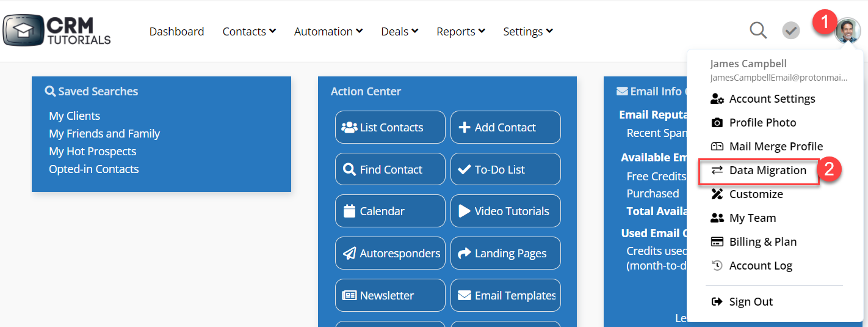Viewport: 868px width, 327px height.
Task: Click the Account Log history icon
Action: (x=717, y=266)
